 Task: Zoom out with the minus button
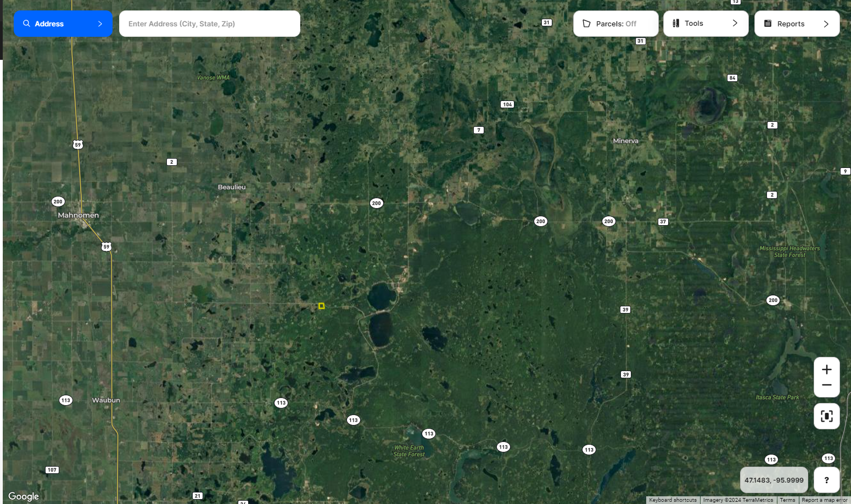tap(827, 385)
